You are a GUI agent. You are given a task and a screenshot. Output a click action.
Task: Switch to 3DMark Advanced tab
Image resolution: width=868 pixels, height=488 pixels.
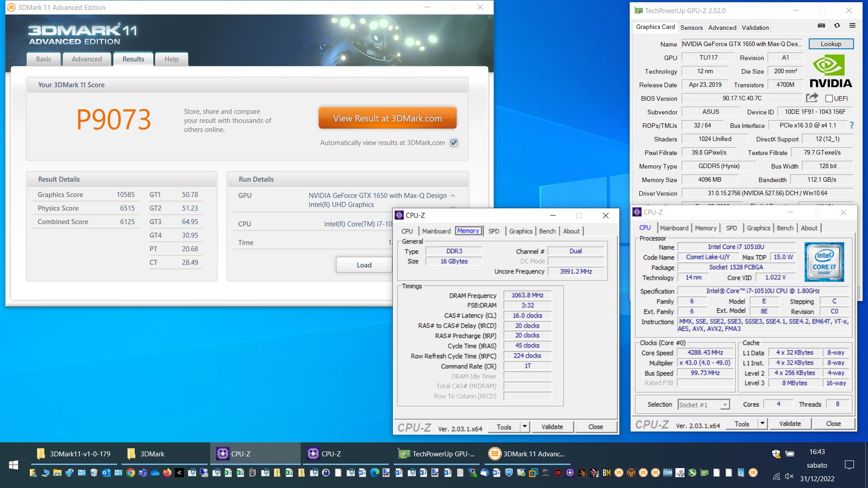87,59
